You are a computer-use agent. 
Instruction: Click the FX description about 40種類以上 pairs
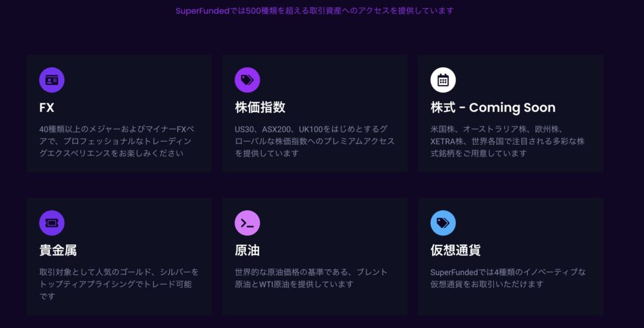(x=115, y=141)
